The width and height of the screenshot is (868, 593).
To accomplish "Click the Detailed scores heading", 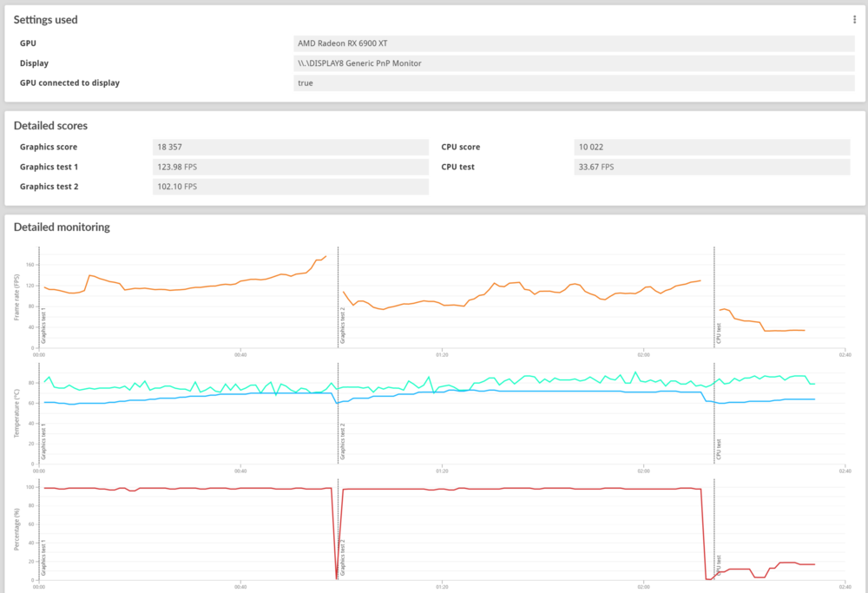I will 50,126.
